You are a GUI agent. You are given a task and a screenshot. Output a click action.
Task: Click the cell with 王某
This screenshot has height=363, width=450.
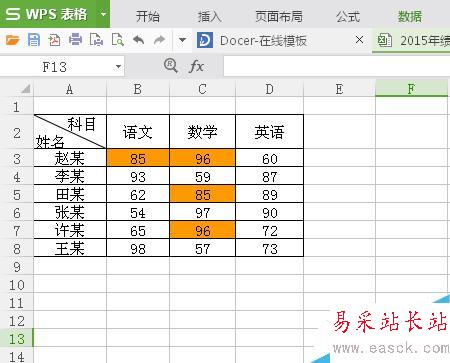coord(70,248)
